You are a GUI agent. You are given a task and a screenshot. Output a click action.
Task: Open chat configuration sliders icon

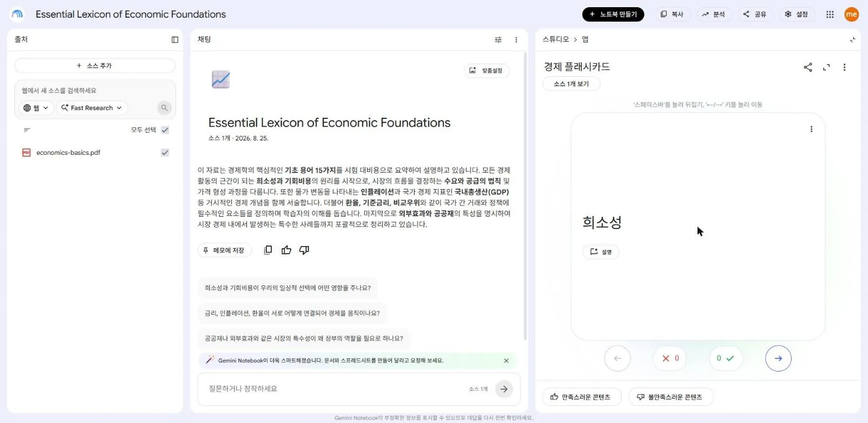[x=498, y=40]
